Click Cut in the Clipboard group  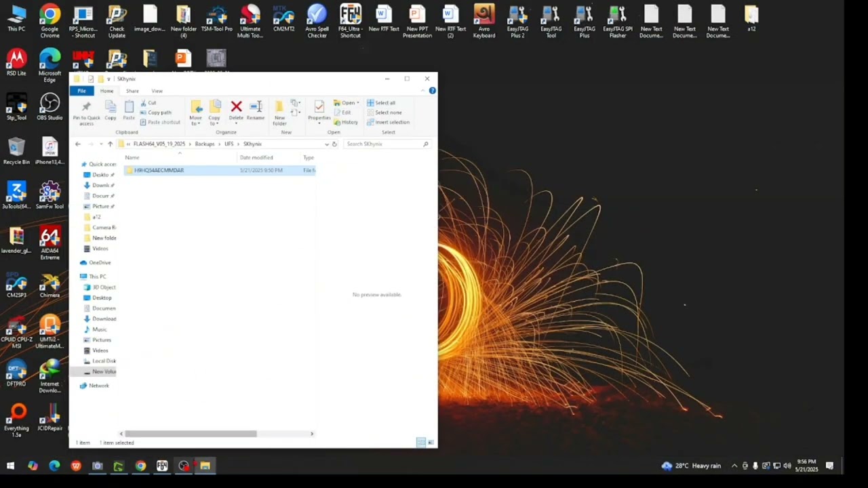[x=149, y=103]
